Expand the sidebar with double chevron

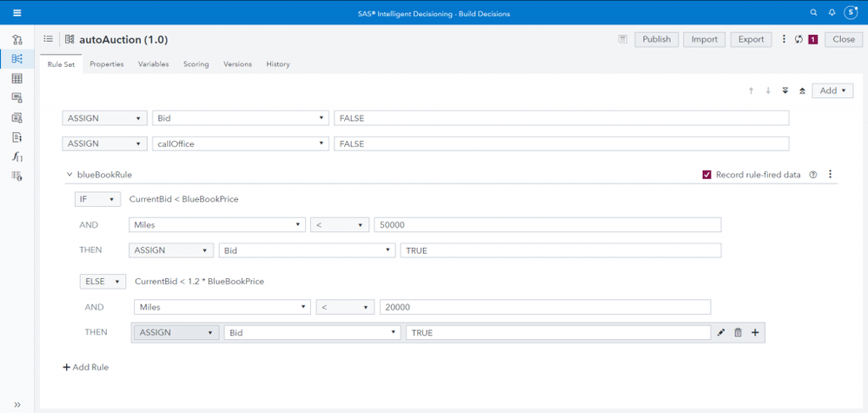click(x=17, y=404)
